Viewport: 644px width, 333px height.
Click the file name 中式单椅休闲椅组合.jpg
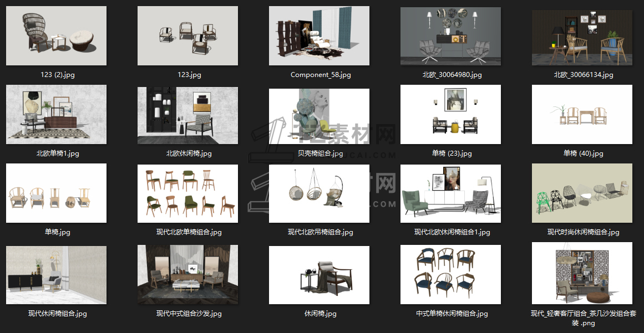click(x=452, y=313)
